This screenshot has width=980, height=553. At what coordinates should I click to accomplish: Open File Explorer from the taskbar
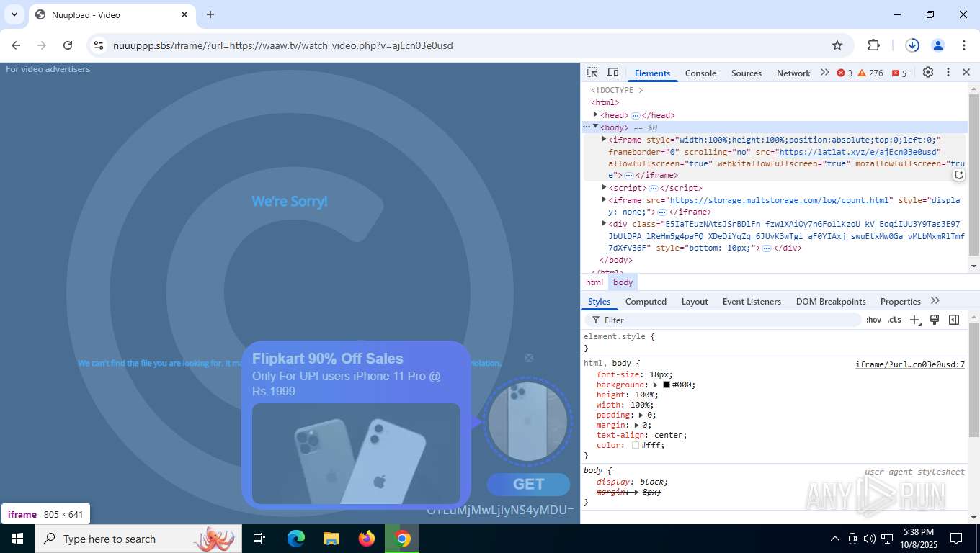click(331, 539)
